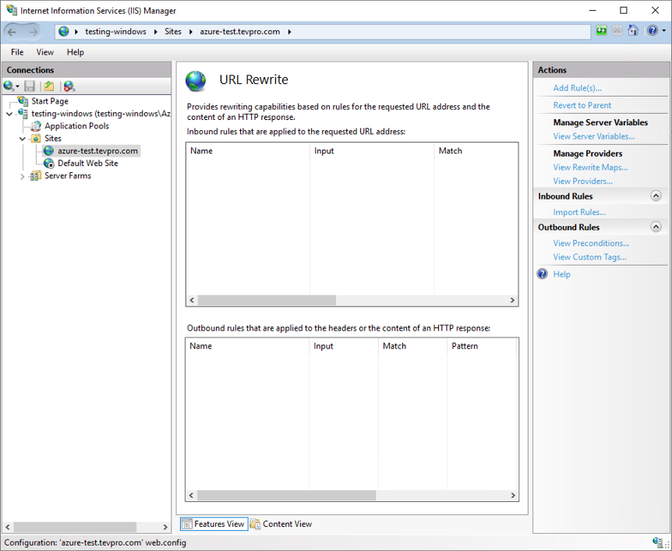Click the Start Page tree icon
The image size is (672, 551).
23,101
